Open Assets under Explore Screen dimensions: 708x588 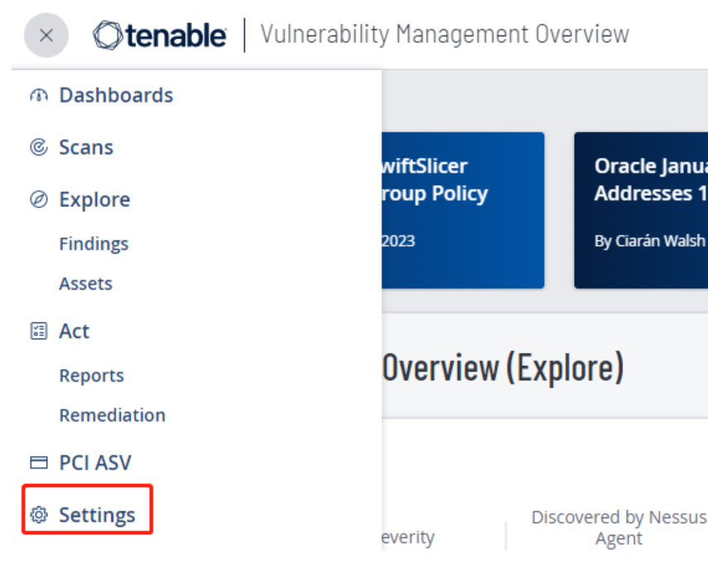(85, 283)
